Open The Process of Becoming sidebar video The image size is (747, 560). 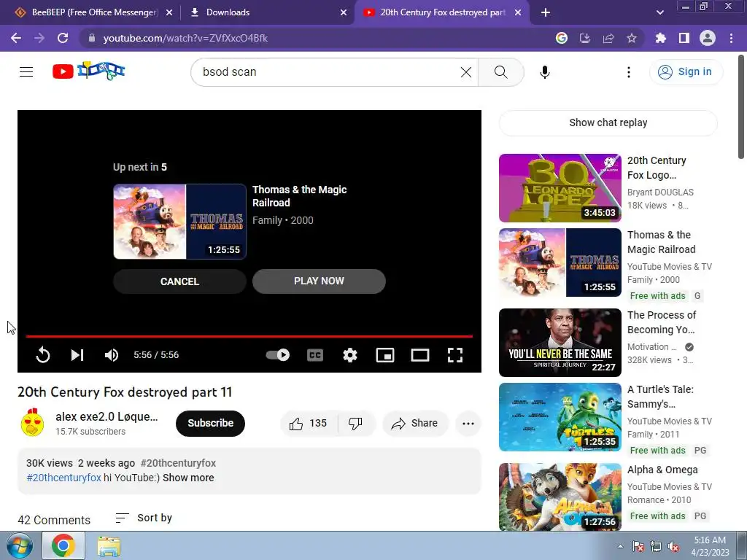tap(560, 343)
